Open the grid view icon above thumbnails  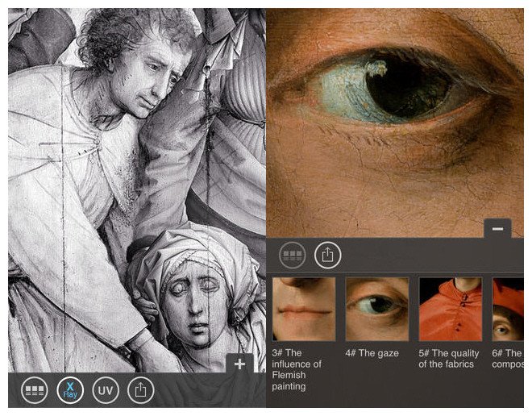tap(292, 256)
